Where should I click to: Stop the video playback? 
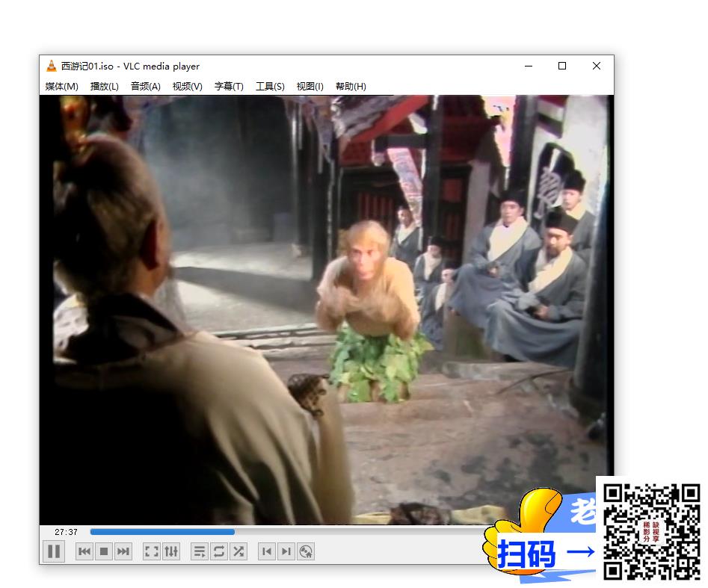104,551
